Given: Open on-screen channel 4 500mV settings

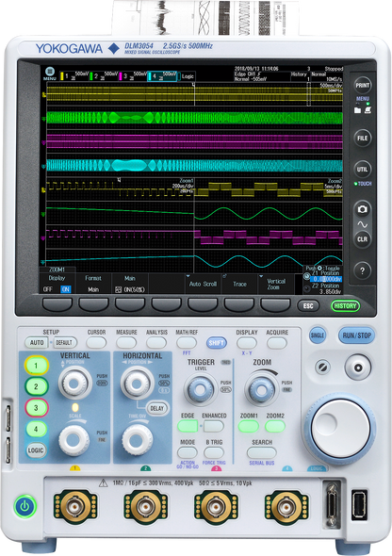Looking at the screenshot, I should click(162, 76).
